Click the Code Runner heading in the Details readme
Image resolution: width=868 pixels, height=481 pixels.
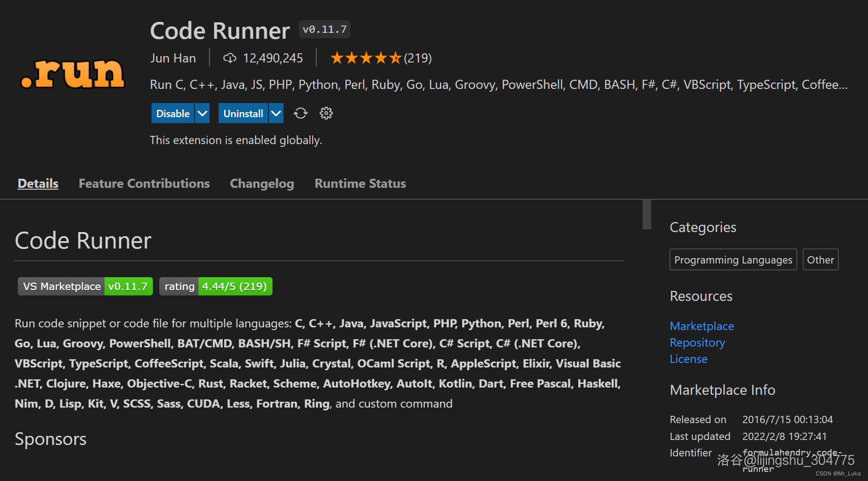(83, 240)
